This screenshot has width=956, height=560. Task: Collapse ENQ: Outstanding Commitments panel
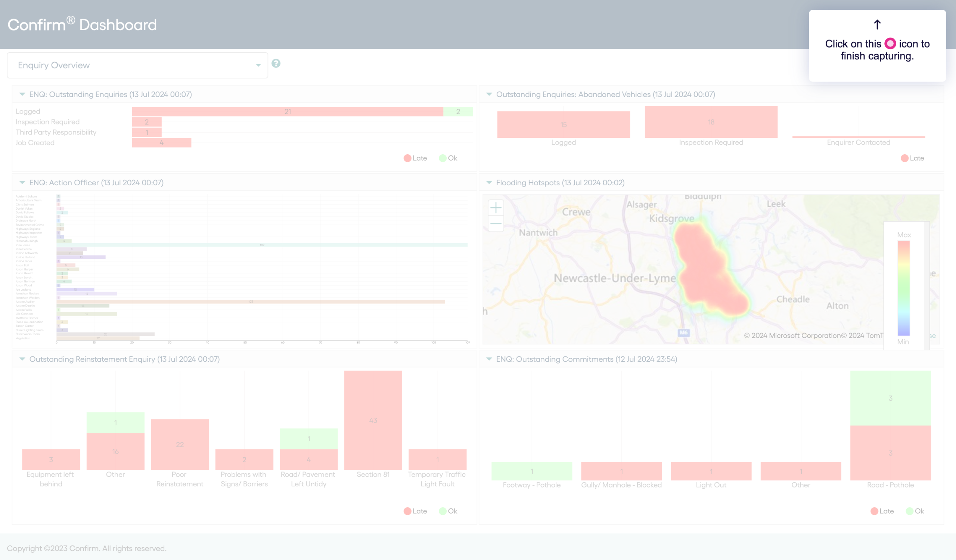point(489,359)
